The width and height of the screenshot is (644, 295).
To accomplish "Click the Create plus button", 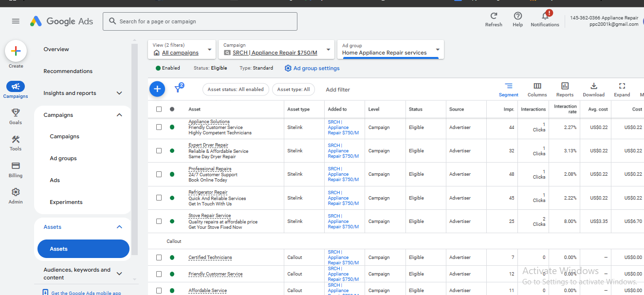I will click(16, 51).
